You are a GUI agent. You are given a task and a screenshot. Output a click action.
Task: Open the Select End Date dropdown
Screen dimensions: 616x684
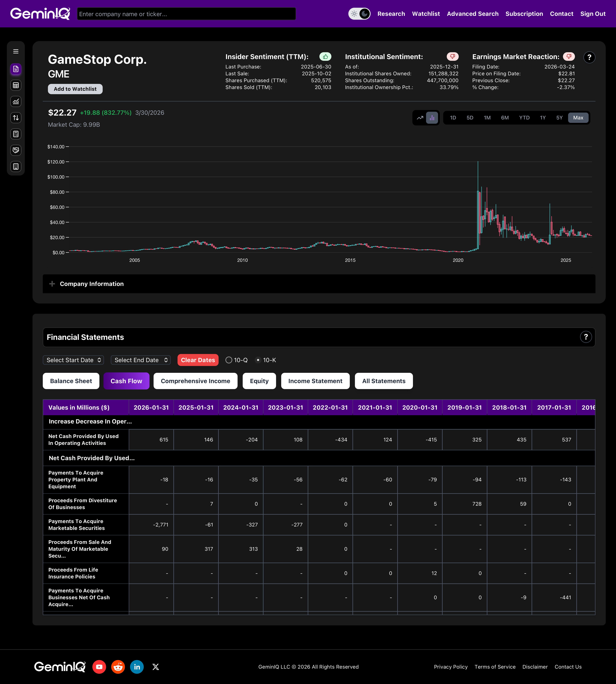click(140, 360)
